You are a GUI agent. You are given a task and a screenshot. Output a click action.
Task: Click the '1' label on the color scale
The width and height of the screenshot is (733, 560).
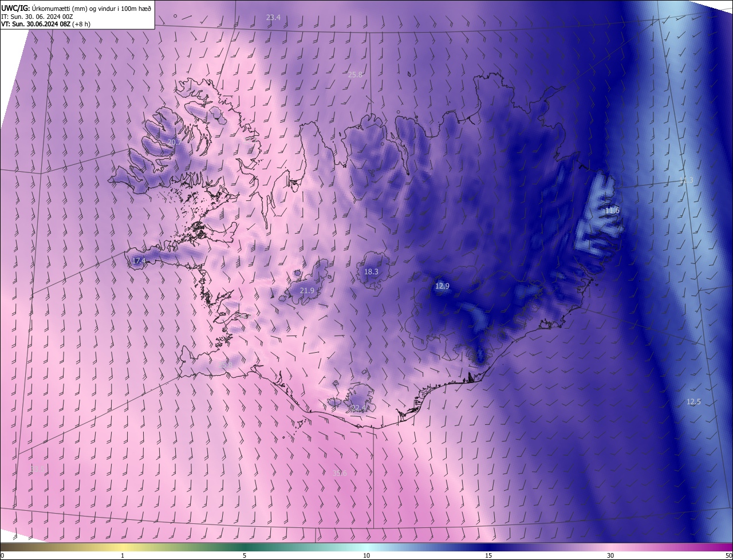[123, 555]
